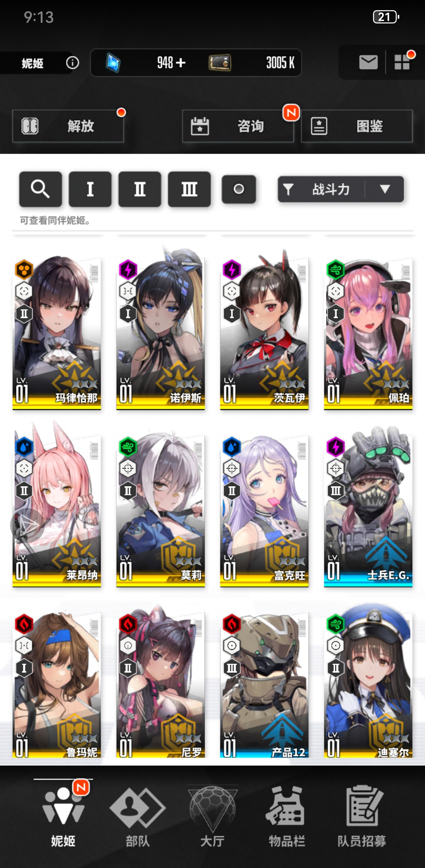Toggle the circle filter button
The image size is (425, 868).
pyautogui.click(x=239, y=189)
